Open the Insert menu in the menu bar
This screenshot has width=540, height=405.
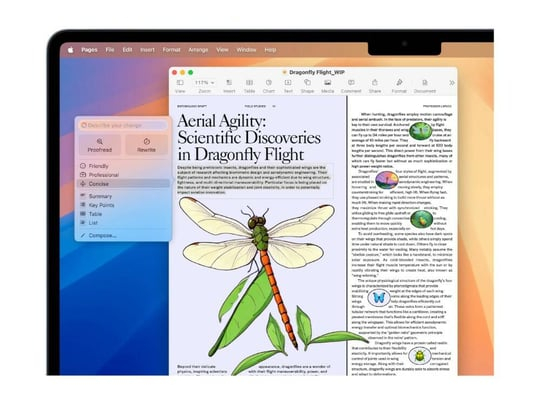coord(147,50)
